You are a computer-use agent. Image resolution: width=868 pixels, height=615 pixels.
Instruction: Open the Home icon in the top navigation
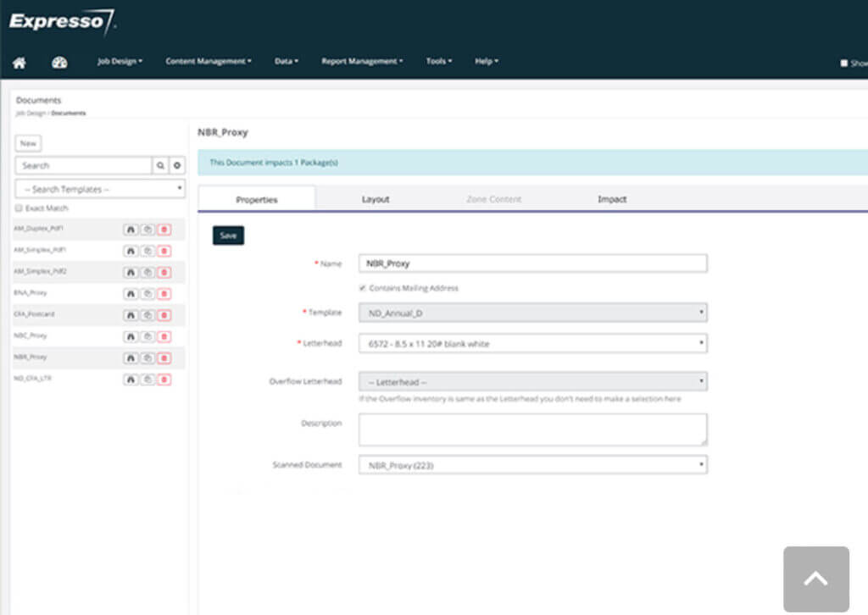click(x=19, y=61)
